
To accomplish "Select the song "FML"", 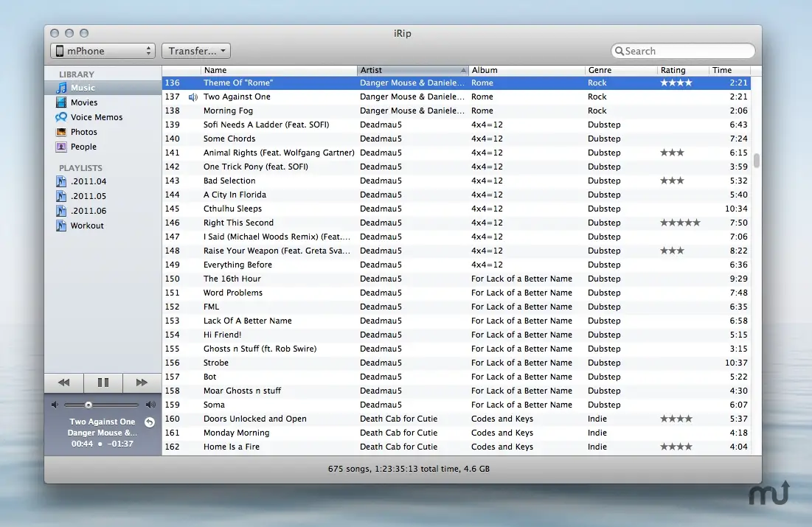I will (x=457, y=307).
